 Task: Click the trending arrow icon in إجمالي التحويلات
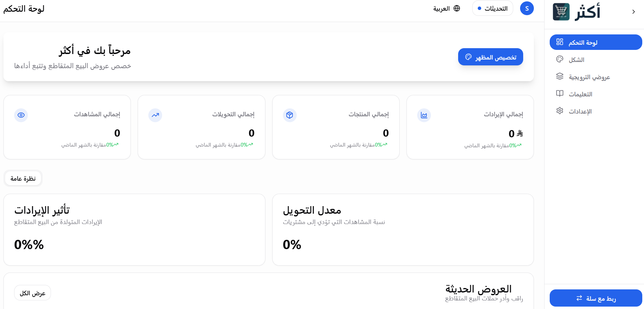(x=155, y=115)
